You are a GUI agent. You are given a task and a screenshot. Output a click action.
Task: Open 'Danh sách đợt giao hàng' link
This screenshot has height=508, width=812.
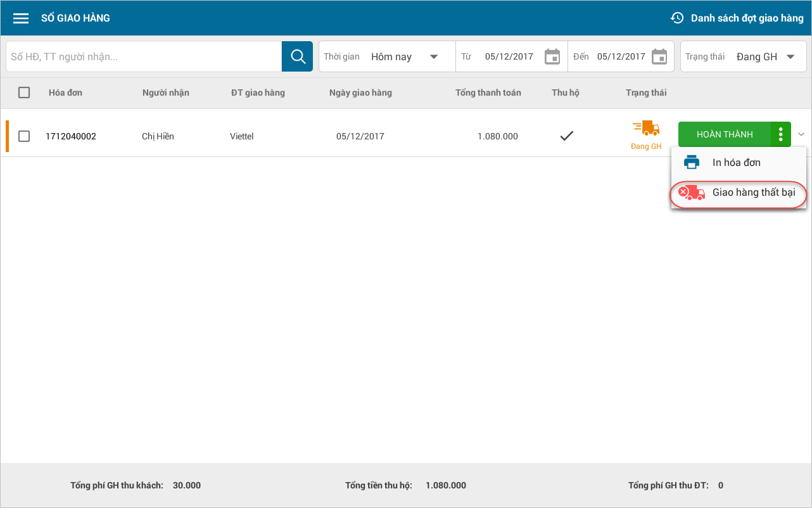[x=747, y=18]
